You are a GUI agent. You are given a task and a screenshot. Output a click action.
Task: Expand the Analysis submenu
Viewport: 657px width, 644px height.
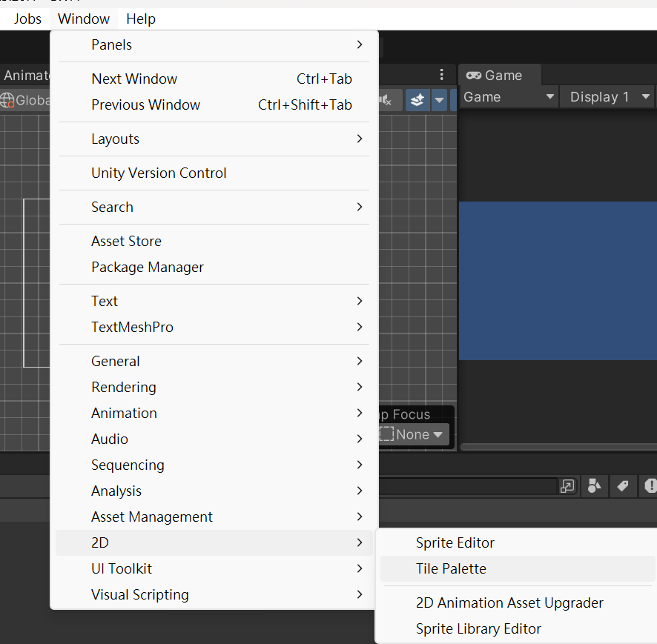[214, 491]
